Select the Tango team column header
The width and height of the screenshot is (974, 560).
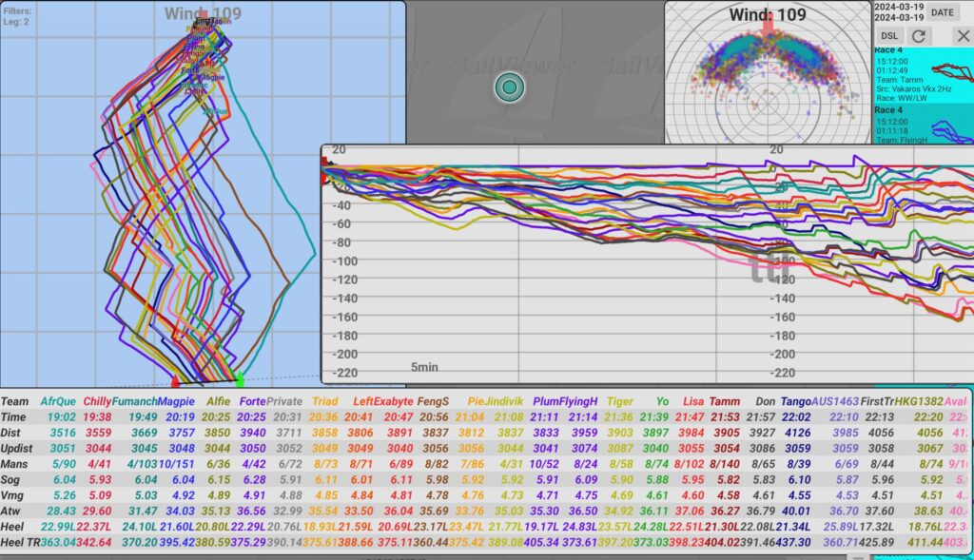coord(796,401)
